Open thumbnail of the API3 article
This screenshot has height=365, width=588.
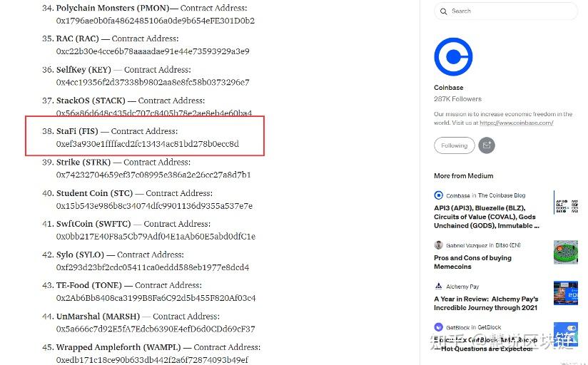pos(566,202)
